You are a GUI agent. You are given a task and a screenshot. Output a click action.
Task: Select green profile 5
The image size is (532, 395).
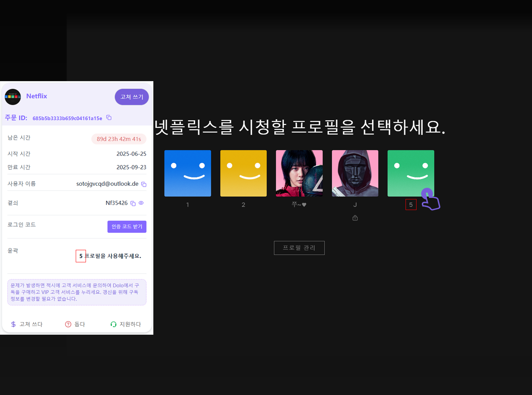tap(411, 173)
